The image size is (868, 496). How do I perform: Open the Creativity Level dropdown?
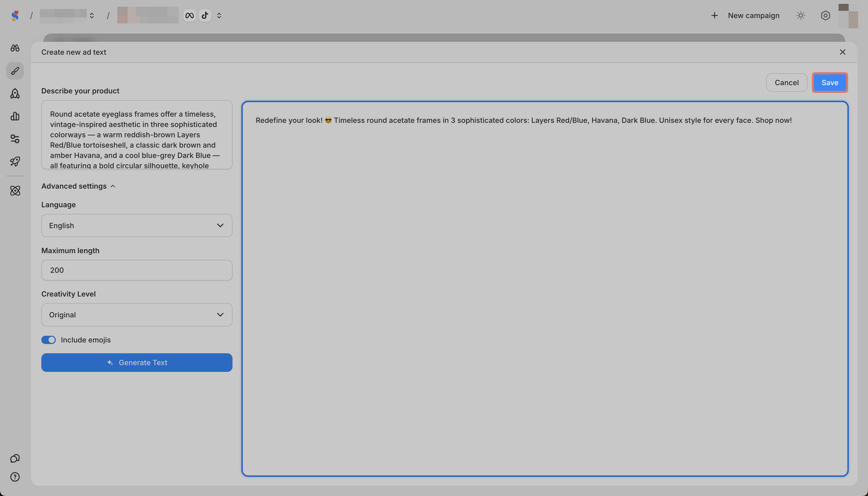click(137, 315)
